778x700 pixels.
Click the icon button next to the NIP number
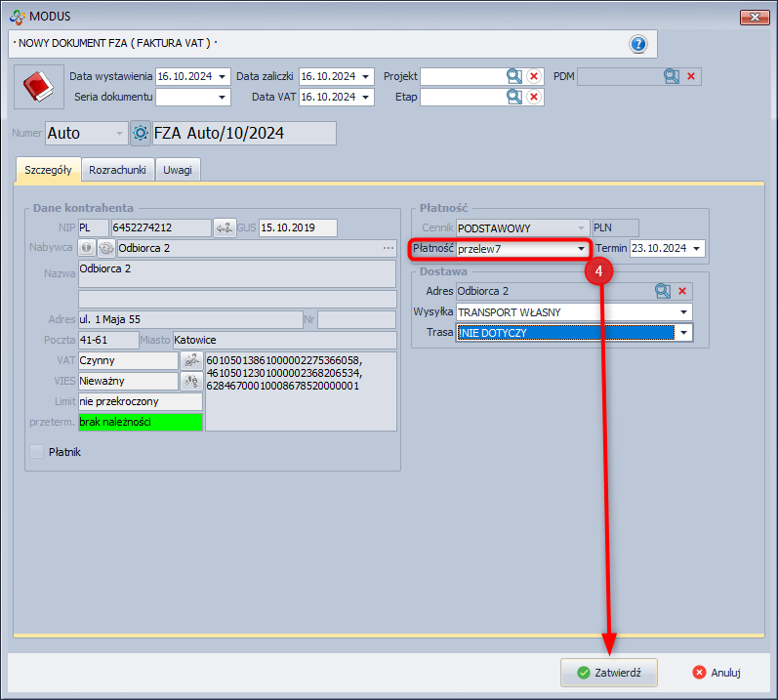(225, 227)
